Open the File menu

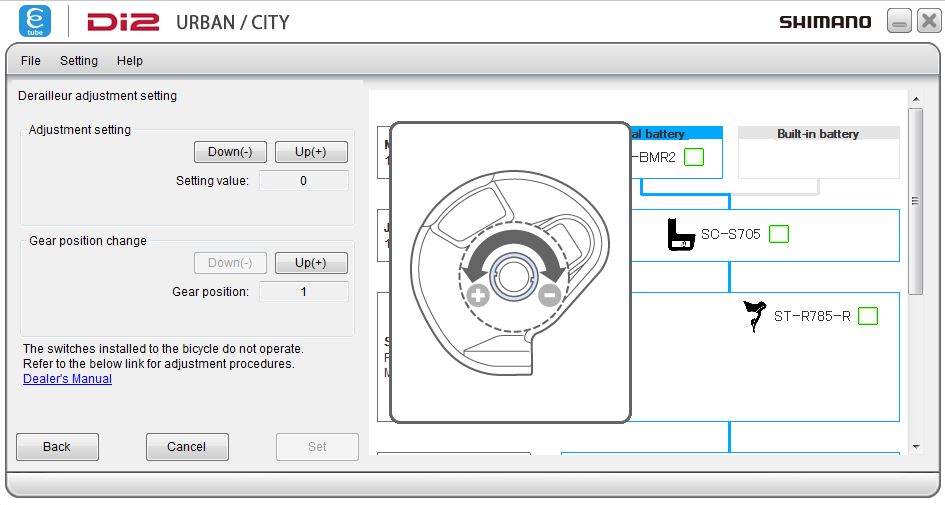(31, 61)
